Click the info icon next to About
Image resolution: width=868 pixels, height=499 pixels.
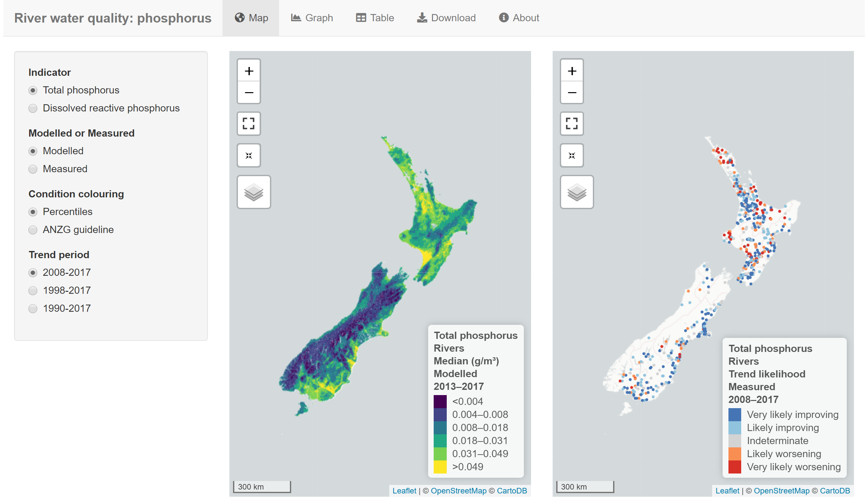point(503,17)
